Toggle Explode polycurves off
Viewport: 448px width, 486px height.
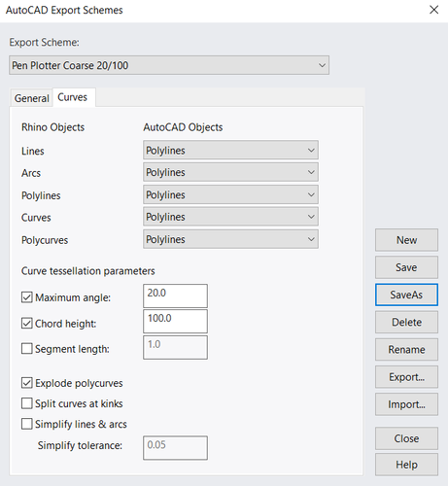(x=27, y=383)
